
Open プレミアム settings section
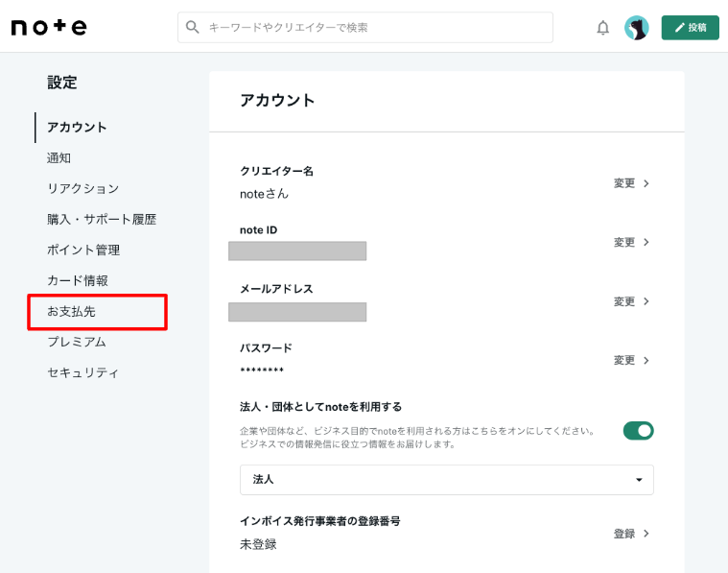coord(77,342)
